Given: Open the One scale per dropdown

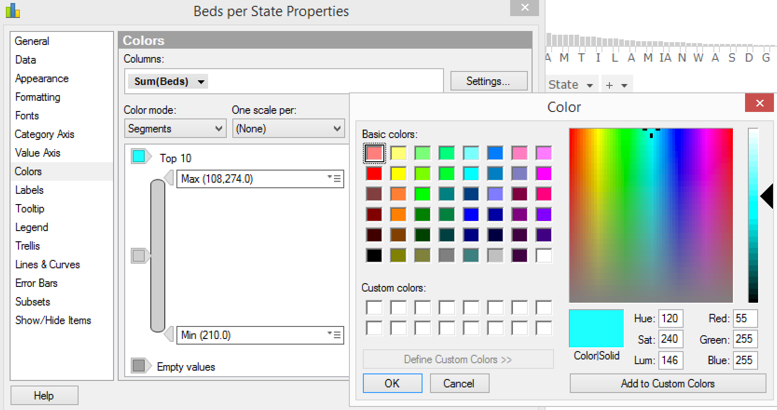Looking at the screenshot, I should [287, 128].
